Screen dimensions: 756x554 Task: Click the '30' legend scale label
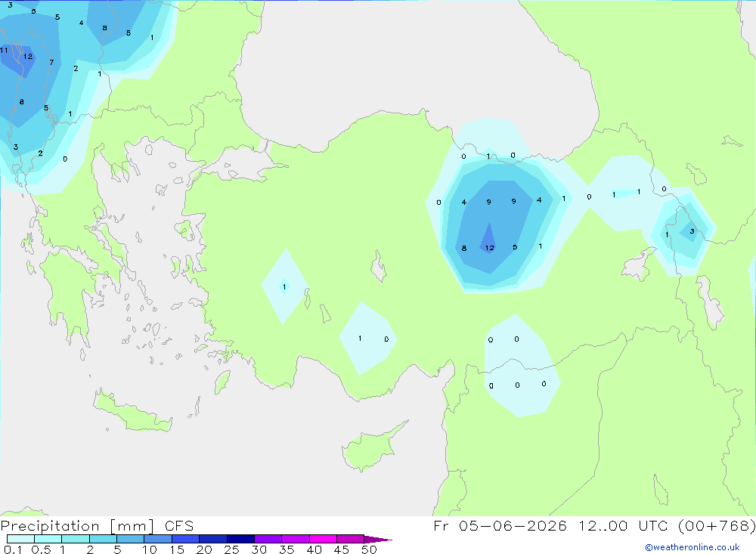[x=259, y=549]
